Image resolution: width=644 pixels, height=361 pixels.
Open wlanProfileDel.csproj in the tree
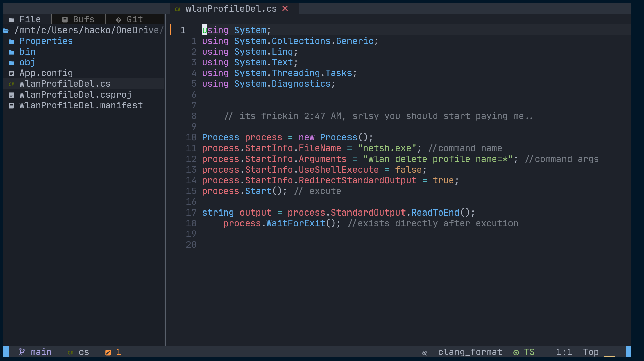pyautogui.click(x=75, y=95)
